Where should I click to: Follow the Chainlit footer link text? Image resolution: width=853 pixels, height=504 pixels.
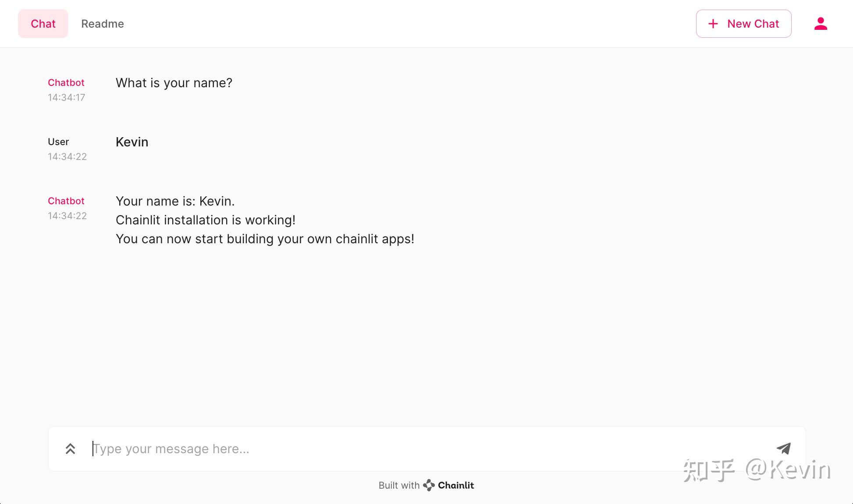click(x=456, y=485)
